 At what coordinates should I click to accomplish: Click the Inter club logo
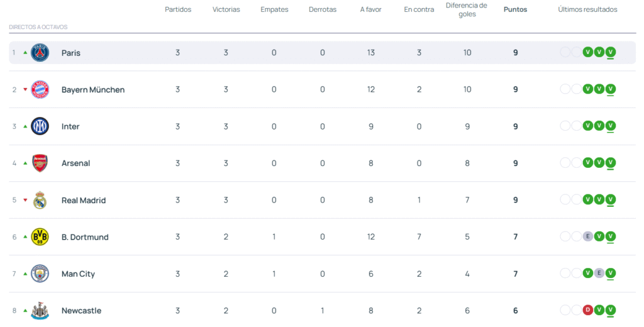(x=40, y=126)
